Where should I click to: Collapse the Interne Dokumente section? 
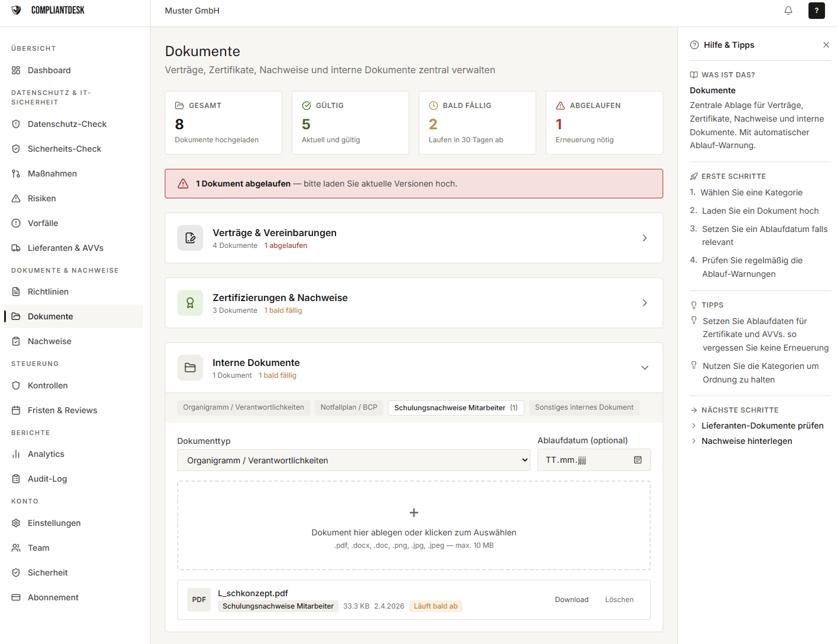[x=644, y=368]
